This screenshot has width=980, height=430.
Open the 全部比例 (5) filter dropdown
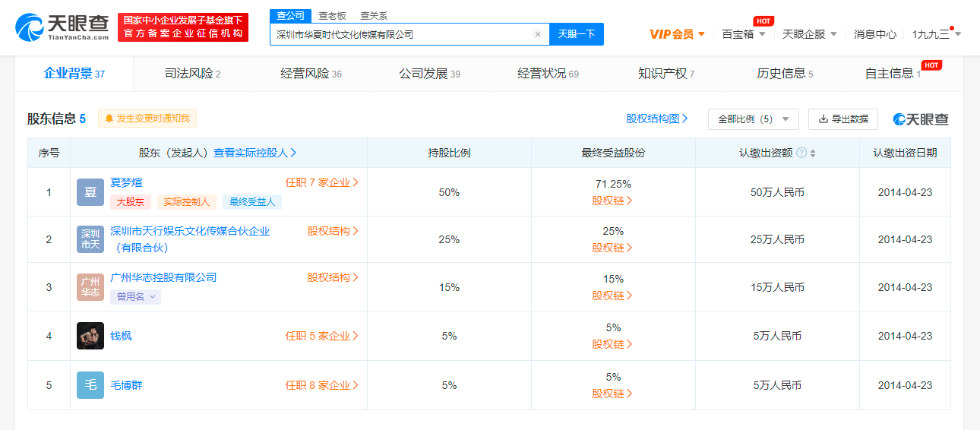pos(754,119)
